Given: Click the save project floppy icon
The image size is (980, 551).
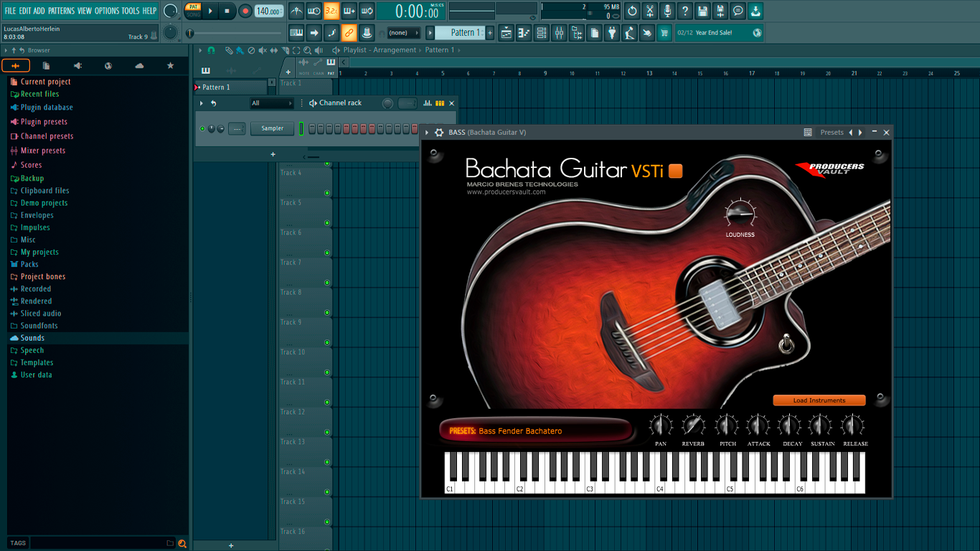Looking at the screenshot, I should [702, 11].
